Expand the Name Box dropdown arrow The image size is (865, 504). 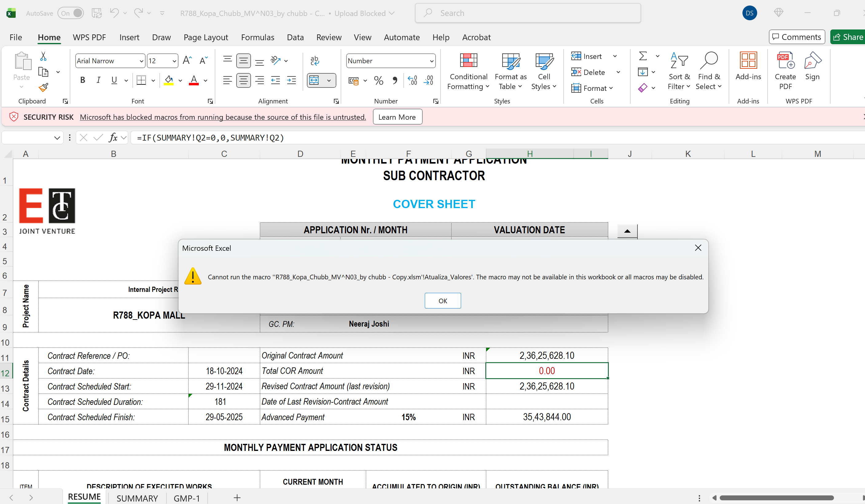(x=57, y=138)
